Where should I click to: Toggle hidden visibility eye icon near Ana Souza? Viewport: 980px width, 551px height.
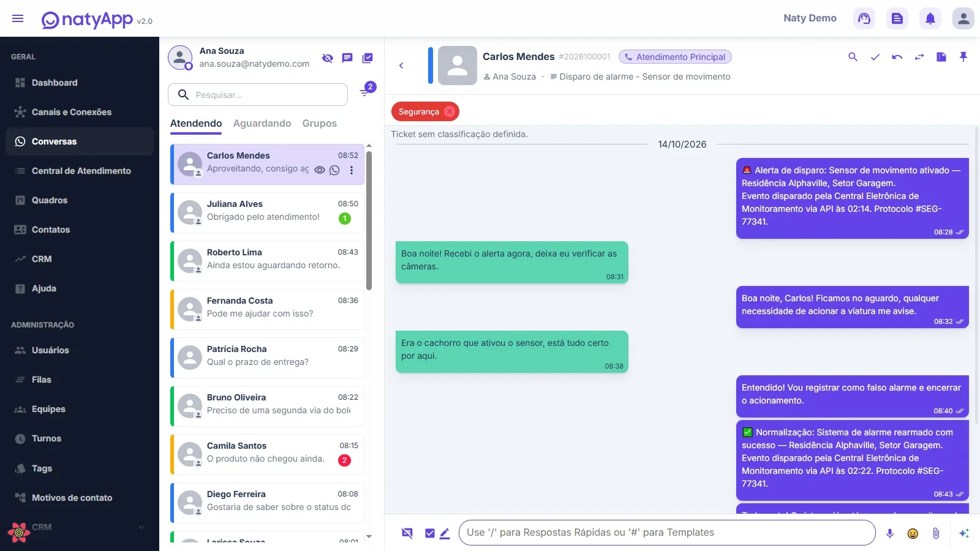[328, 58]
